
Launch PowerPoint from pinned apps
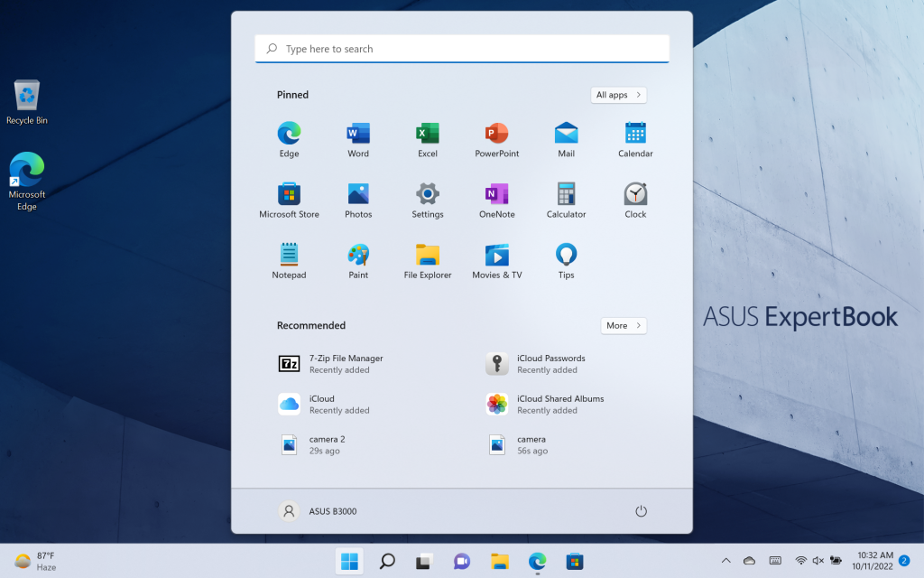point(497,140)
